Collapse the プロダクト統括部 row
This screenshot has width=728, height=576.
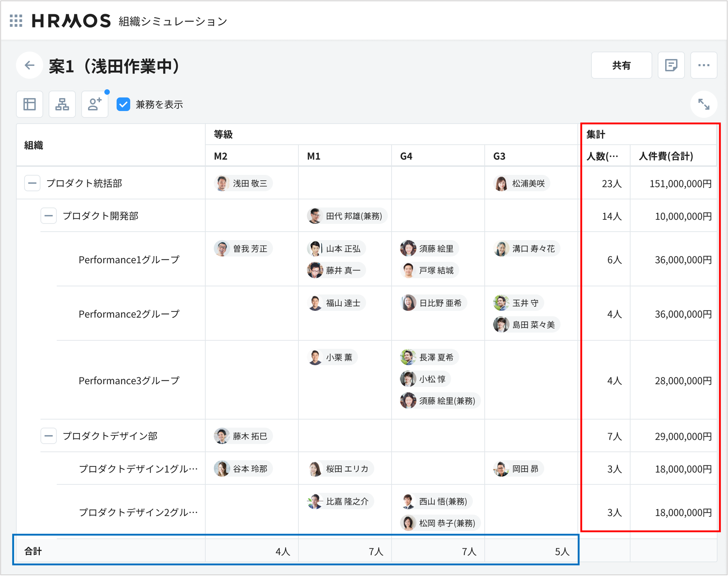[32, 183]
